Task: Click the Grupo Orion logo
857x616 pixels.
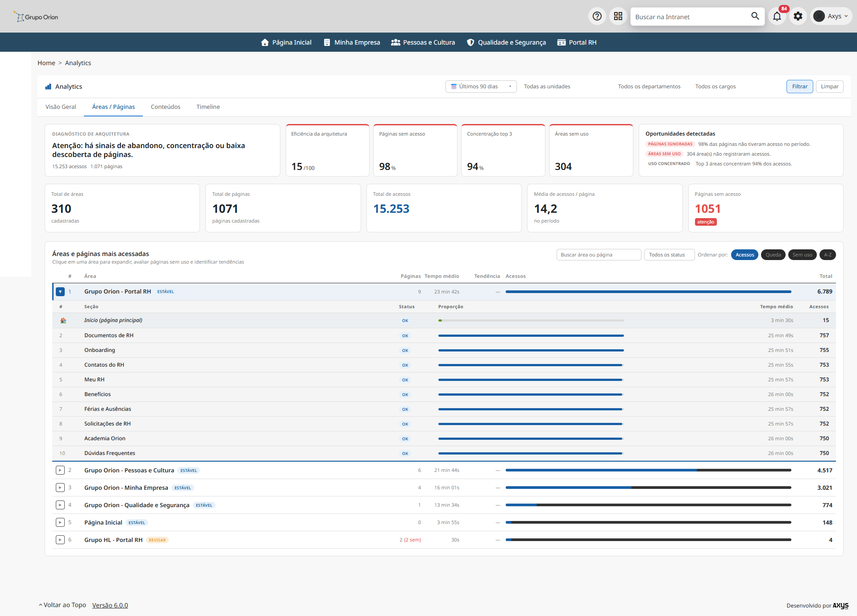Action: [x=36, y=17]
